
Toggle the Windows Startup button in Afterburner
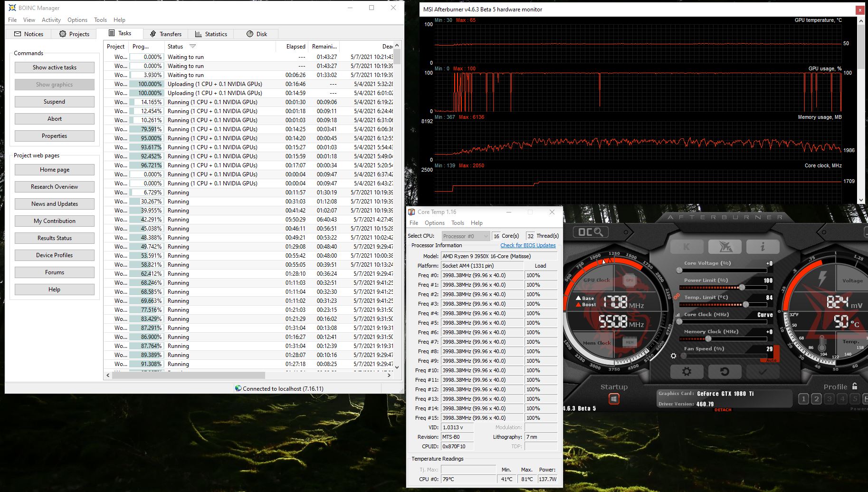[x=614, y=399]
